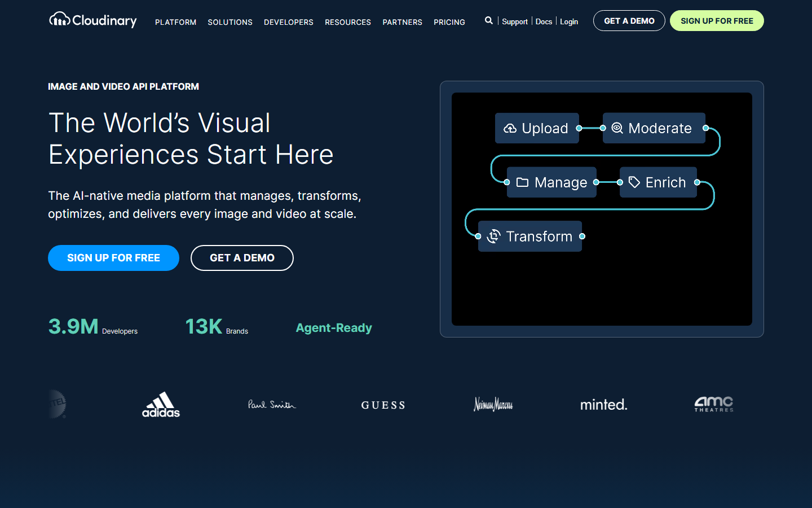
Task: Select the Transform workflow node
Action: (x=530, y=236)
